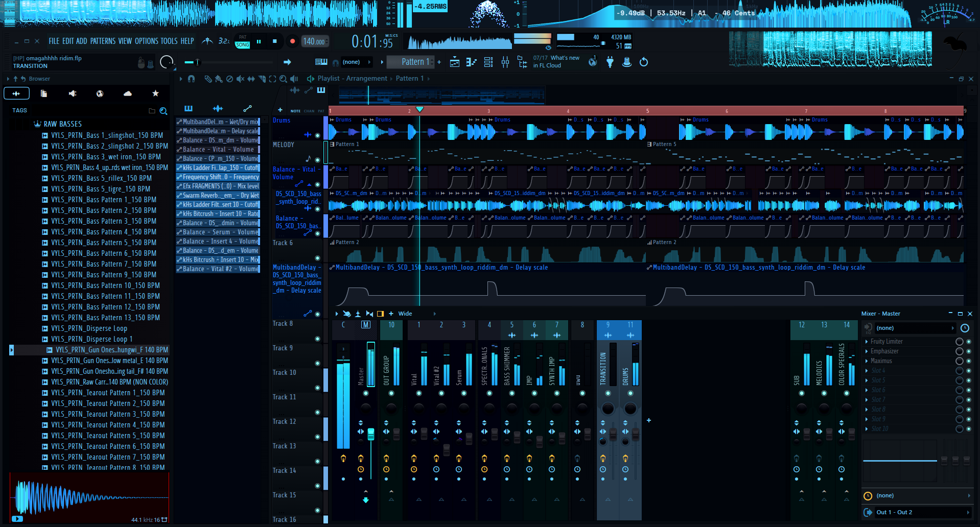The height and width of the screenshot is (527, 980).
Task: Click the undo history circular arrow icon
Action: (644, 62)
